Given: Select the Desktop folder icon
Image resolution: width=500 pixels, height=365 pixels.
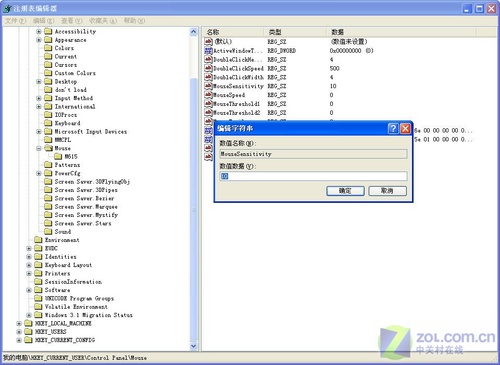Looking at the screenshot, I should click(x=48, y=81).
